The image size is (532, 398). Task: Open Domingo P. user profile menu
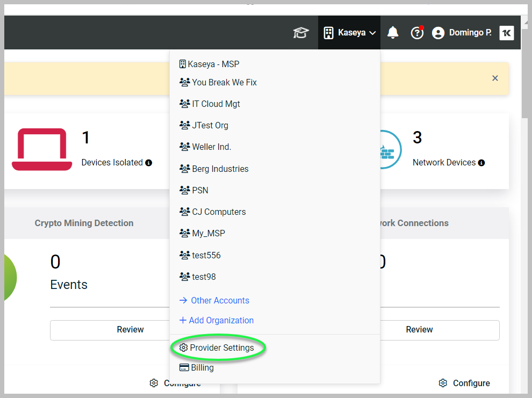462,33
